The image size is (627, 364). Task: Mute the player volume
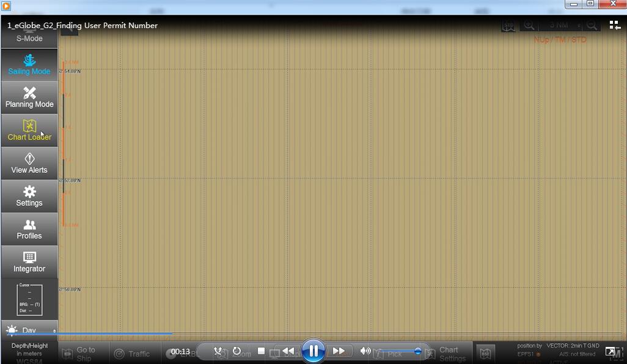click(365, 351)
